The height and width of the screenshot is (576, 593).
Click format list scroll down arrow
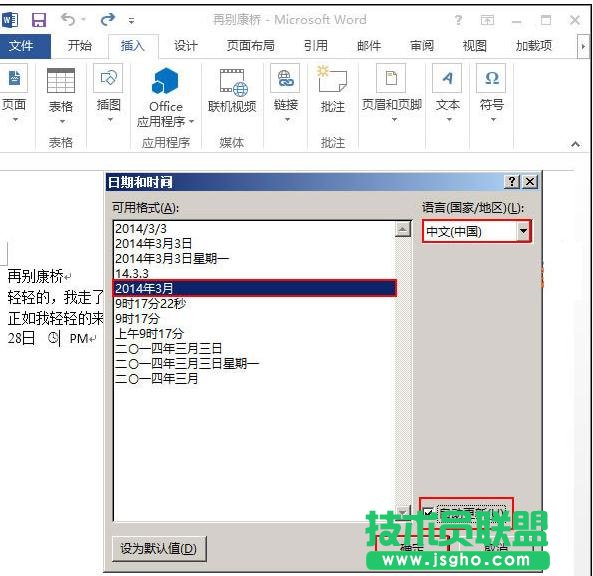pos(403,512)
